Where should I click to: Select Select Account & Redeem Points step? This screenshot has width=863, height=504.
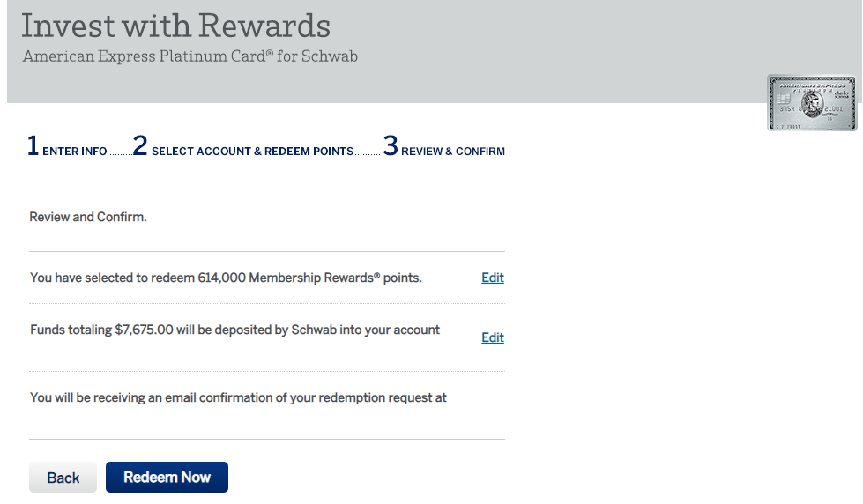[252, 152]
